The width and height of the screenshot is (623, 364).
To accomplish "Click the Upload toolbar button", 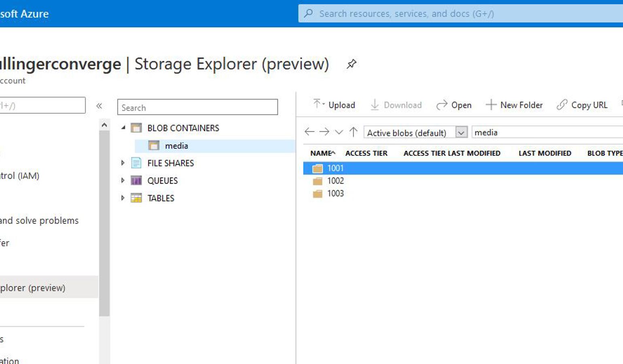I will 334,105.
